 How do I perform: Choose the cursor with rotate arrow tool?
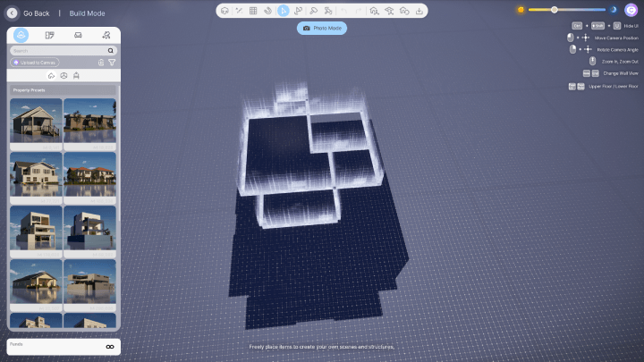click(298, 11)
